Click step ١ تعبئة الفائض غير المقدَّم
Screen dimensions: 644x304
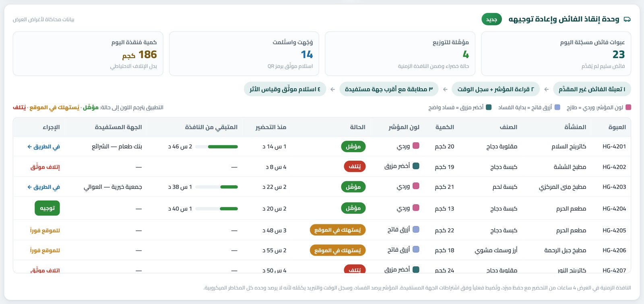pyautogui.click(x=592, y=89)
